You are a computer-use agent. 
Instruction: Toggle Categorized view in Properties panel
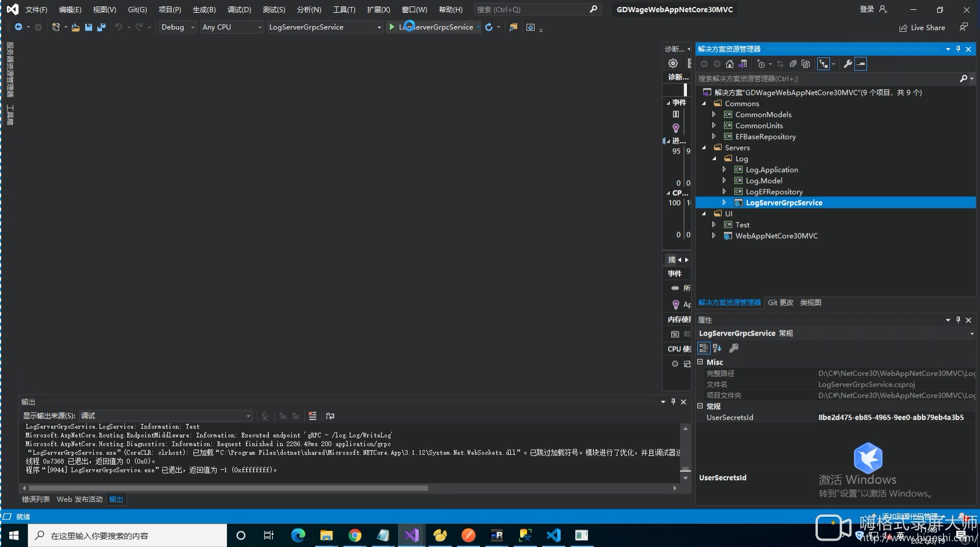click(x=704, y=348)
